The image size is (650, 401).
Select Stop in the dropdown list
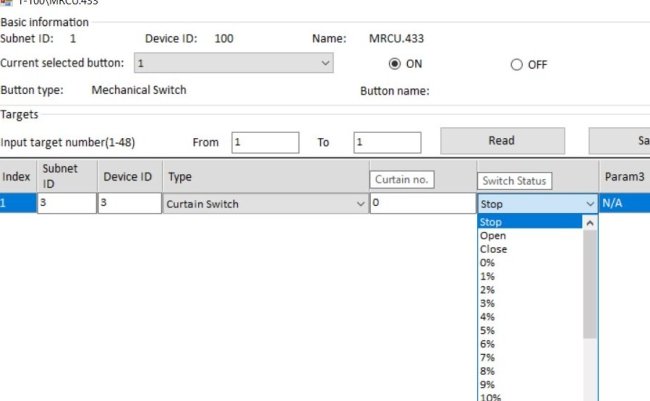pyautogui.click(x=491, y=222)
